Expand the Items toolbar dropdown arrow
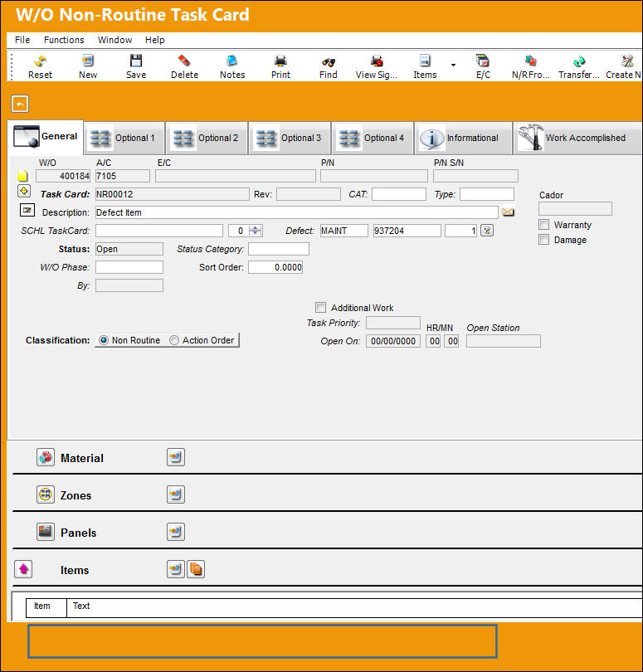This screenshot has height=672, width=643. coord(453,66)
